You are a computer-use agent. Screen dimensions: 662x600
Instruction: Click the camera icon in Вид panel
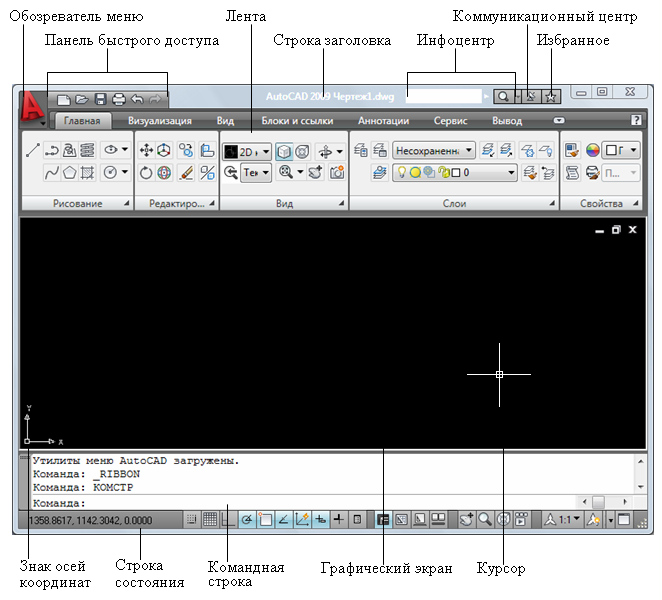click(x=337, y=172)
